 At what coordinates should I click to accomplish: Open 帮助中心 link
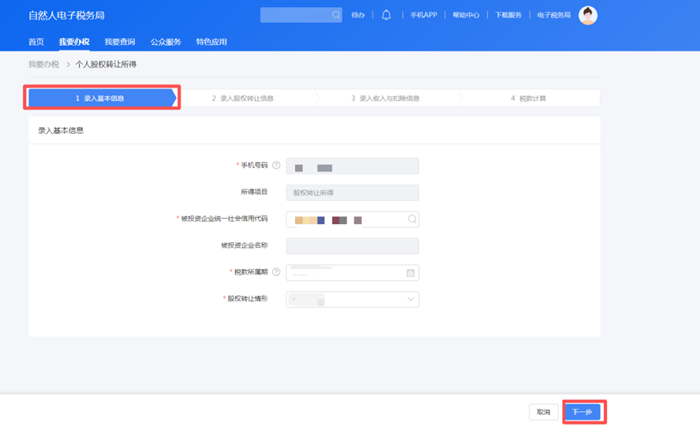pos(466,15)
